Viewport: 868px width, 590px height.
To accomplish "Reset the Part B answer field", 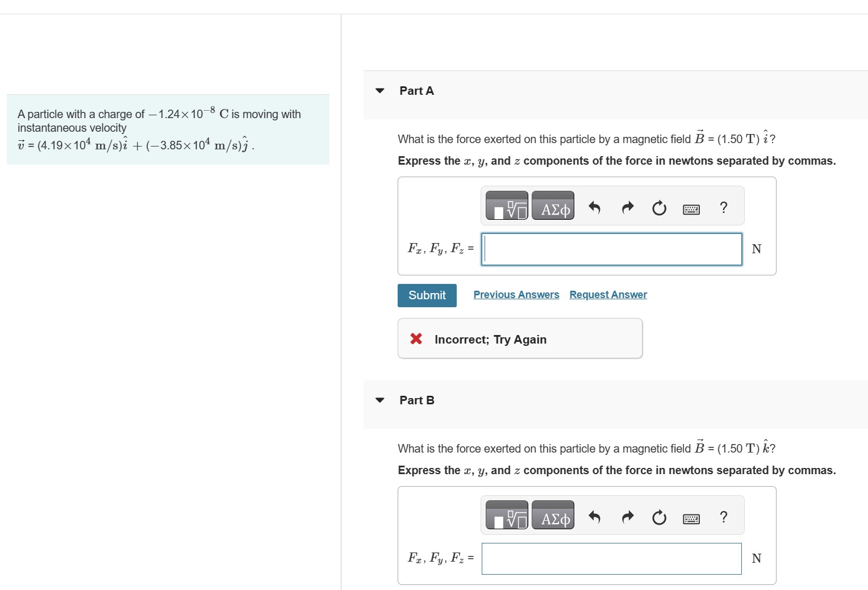I will pyautogui.click(x=659, y=517).
